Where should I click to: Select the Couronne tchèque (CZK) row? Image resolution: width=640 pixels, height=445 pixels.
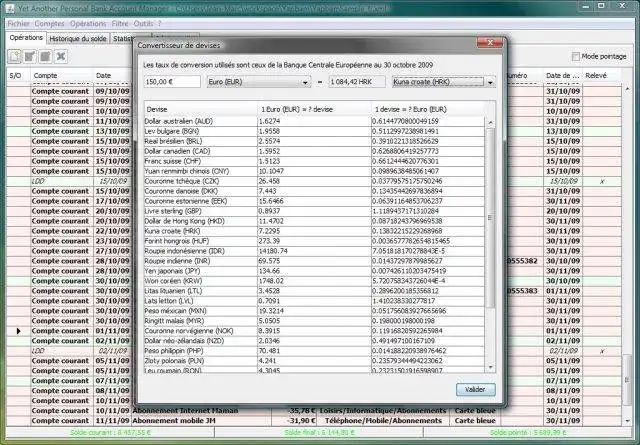[314, 181]
